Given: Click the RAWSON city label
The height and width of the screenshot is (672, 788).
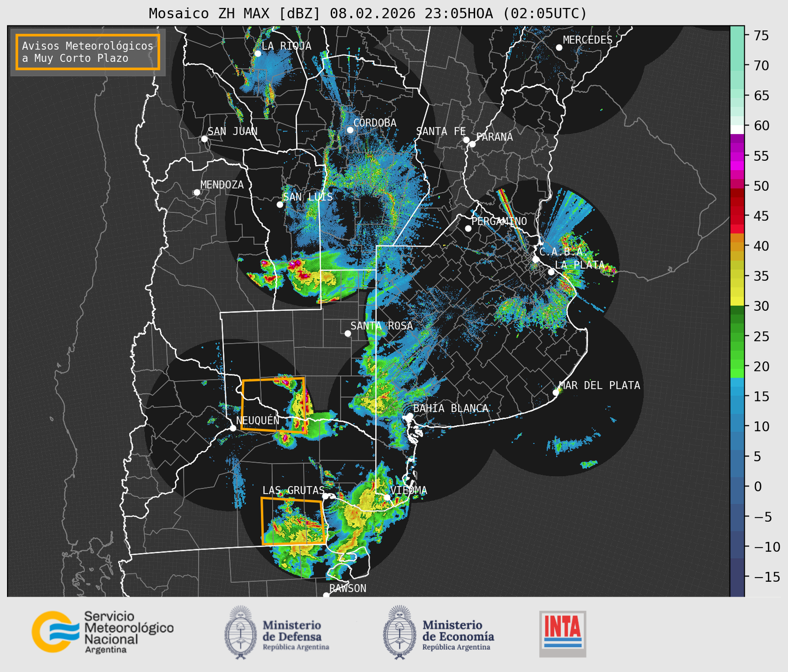Looking at the screenshot, I should click(x=348, y=588).
